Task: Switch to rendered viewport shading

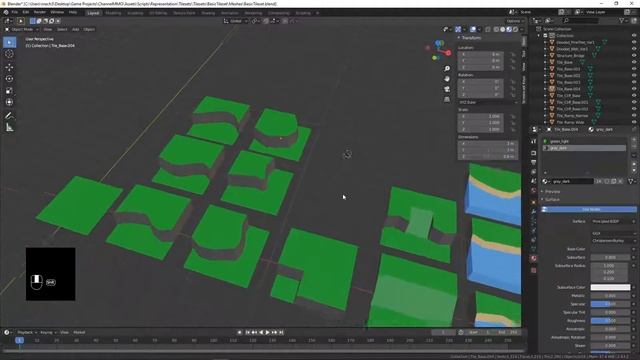Action: pyautogui.click(x=516, y=29)
